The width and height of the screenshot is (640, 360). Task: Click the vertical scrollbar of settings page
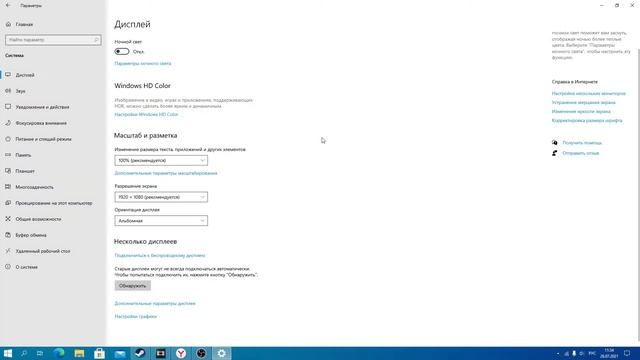tap(638, 194)
